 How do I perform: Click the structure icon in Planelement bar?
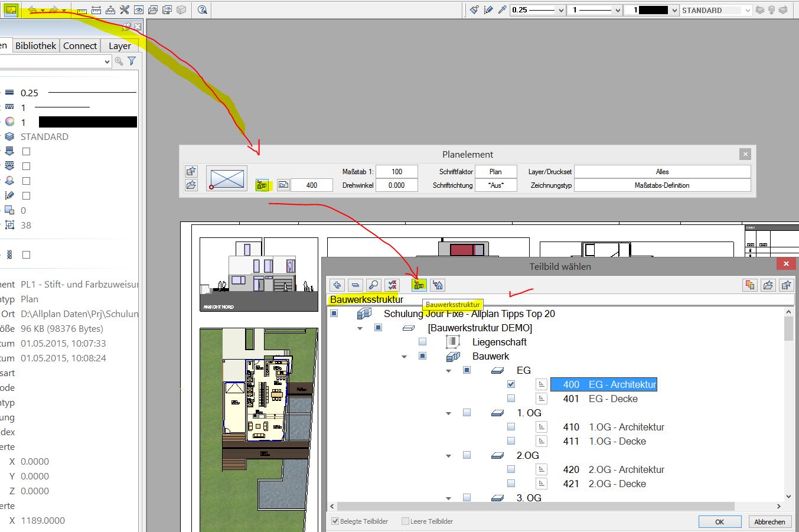[x=262, y=185]
